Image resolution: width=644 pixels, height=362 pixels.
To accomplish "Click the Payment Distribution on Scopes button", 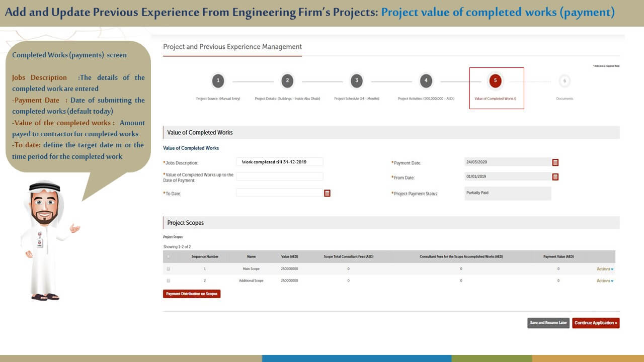I will click(192, 294).
